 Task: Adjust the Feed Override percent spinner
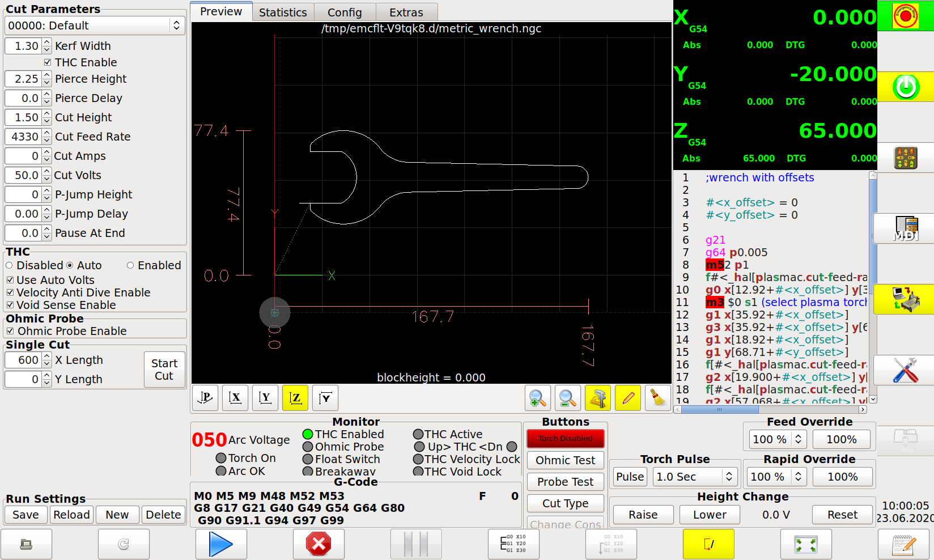(x=799, y=439)
